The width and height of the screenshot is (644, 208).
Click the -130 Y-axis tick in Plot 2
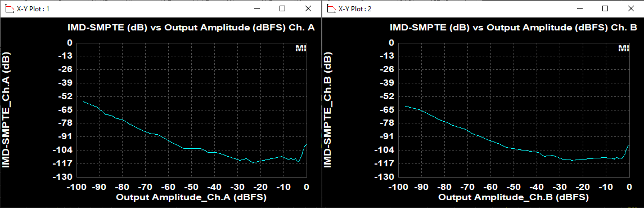pyautogui.click(x=384, y=176)
